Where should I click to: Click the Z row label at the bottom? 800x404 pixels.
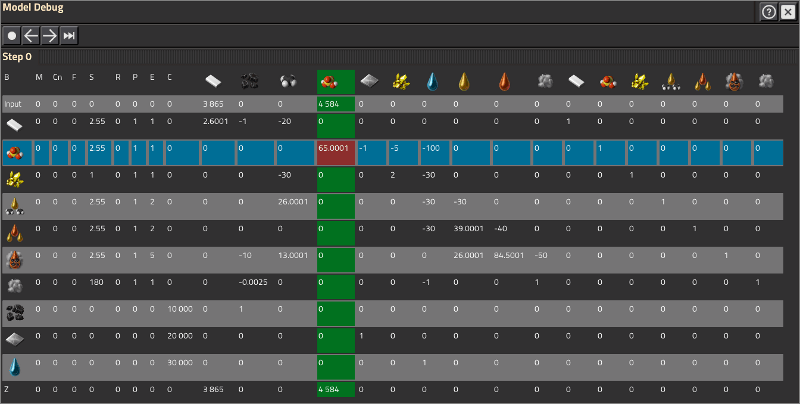(x=7, y=388)
